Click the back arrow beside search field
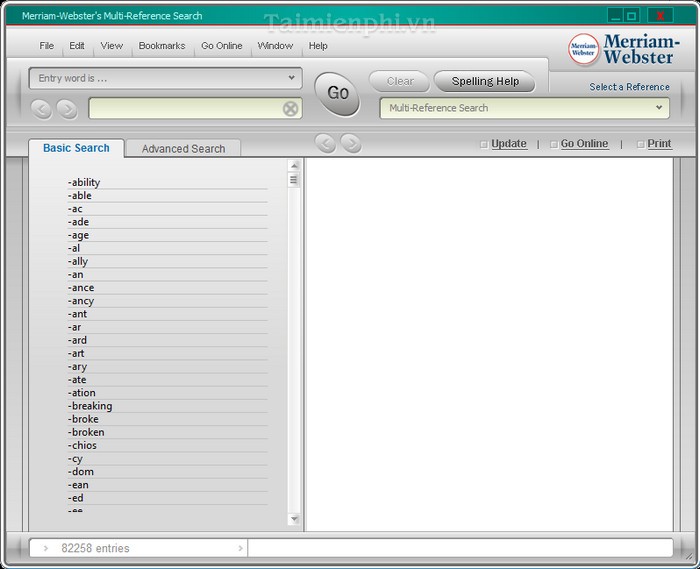 tap(42, 109)
